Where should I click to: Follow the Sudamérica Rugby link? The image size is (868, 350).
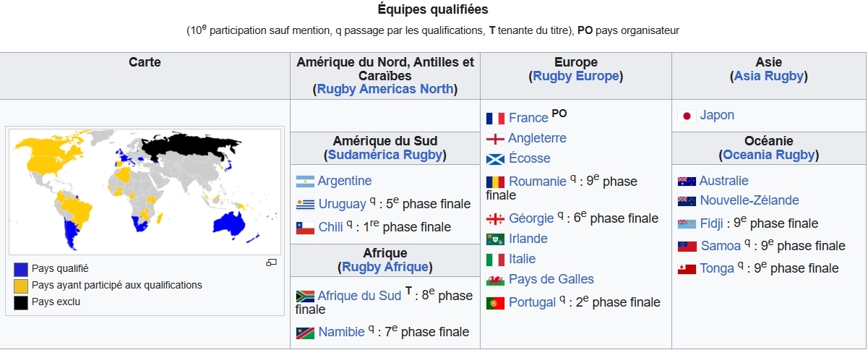pyautogui.click(x=384, y=155)
